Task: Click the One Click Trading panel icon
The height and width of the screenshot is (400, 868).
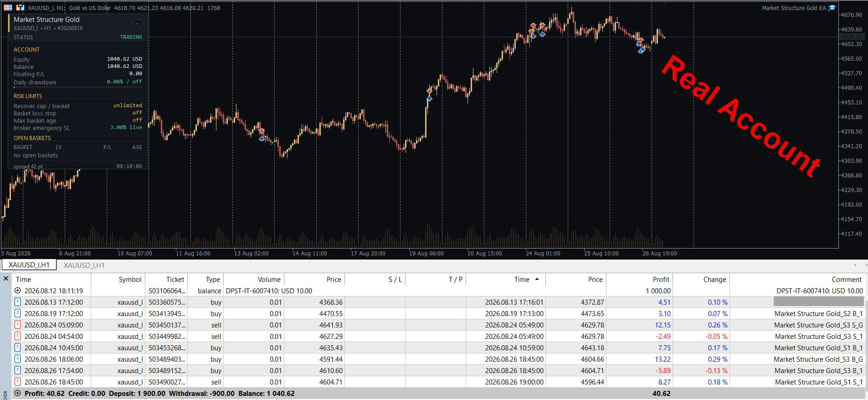Action: pos(8,8)
